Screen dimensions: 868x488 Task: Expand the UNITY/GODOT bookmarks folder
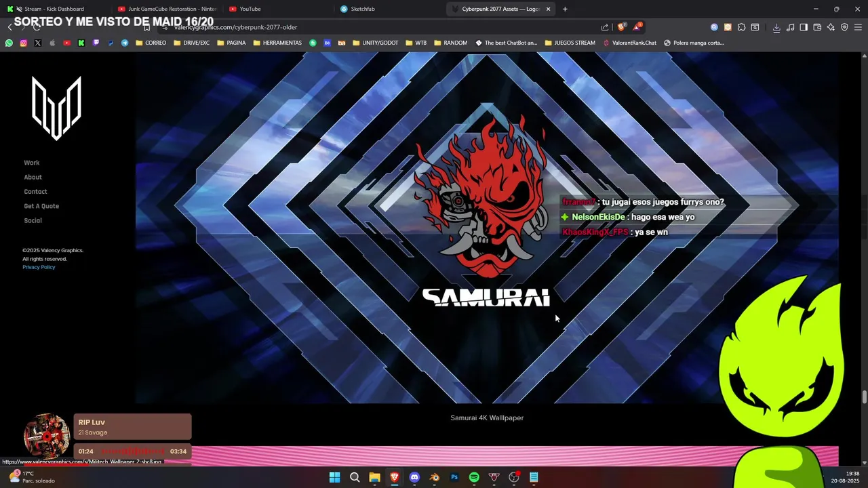coord(376,43)
